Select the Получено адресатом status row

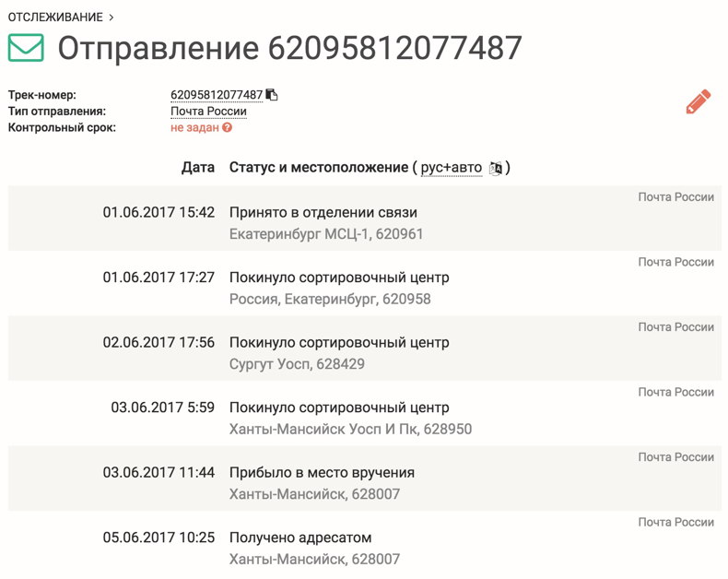(x=365, y=544)
